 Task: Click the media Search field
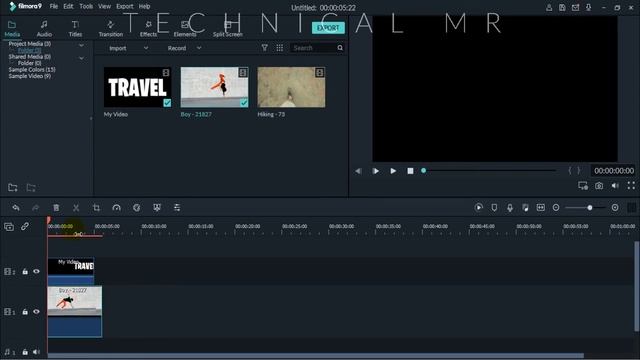pyautogui.click(x=313, y=48)
